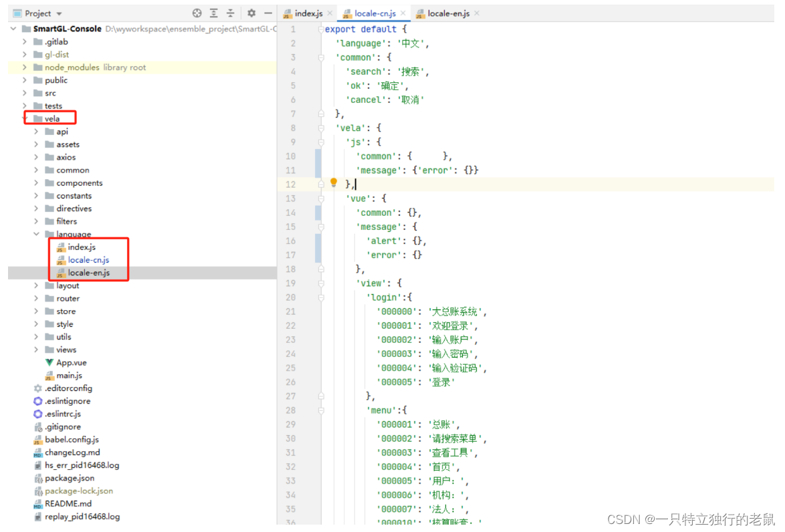Select the assets folder

[x=68, y=144]
